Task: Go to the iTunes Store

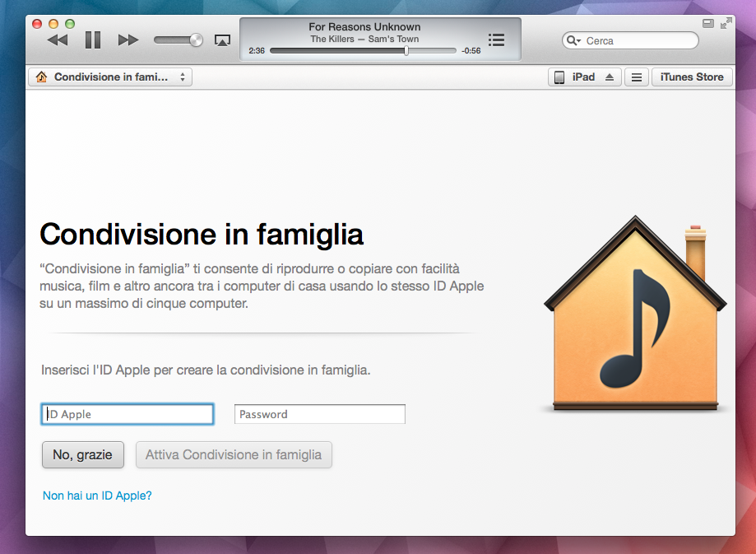Action: pos(692,77)
